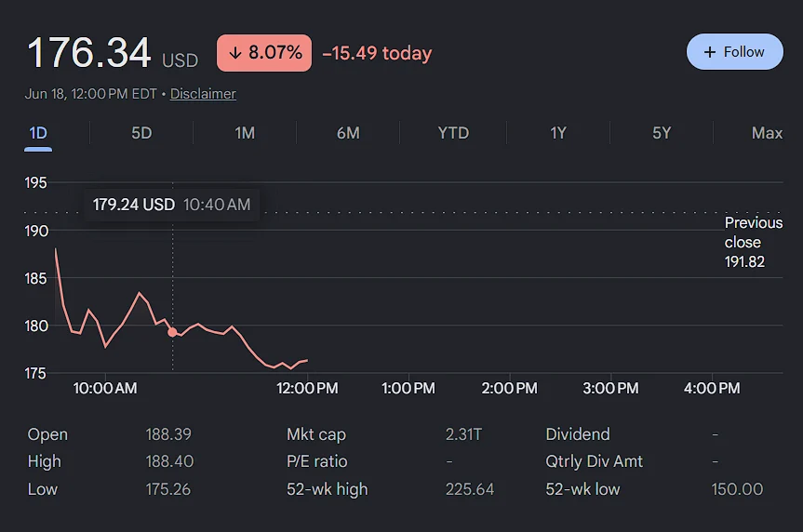Click the USD currency label beside price
The image size is (803, 532).
click(x=180, y=60)
